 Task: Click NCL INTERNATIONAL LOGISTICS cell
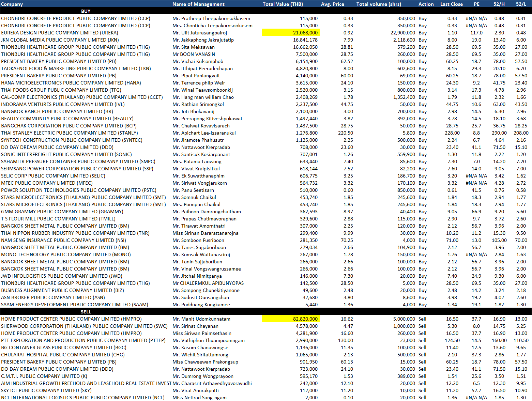[83, 398]
